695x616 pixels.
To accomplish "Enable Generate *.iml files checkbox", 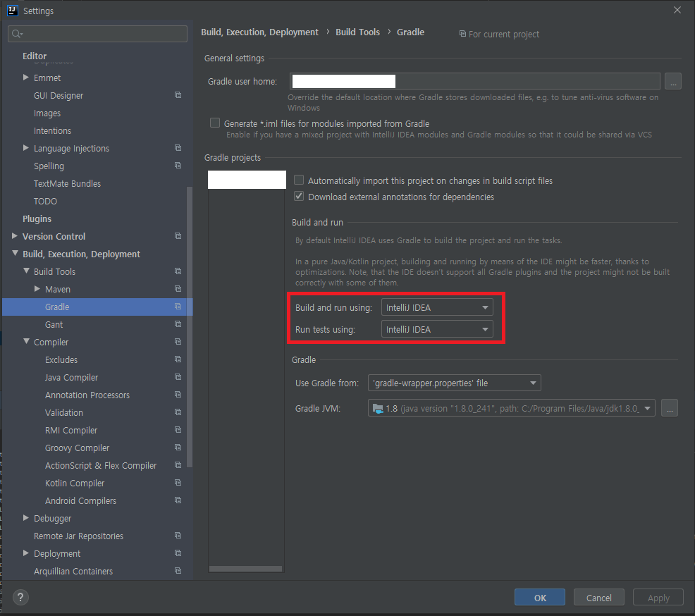I will pos(214,123).
